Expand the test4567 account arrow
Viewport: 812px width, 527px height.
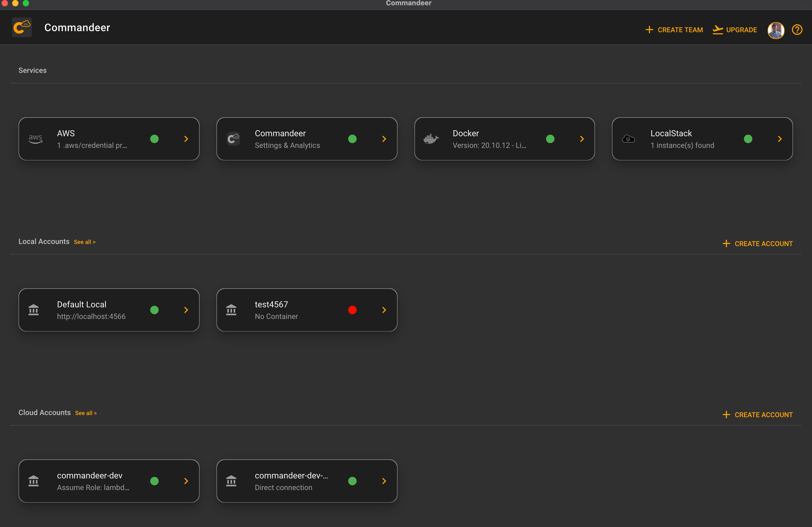(384, 310)
